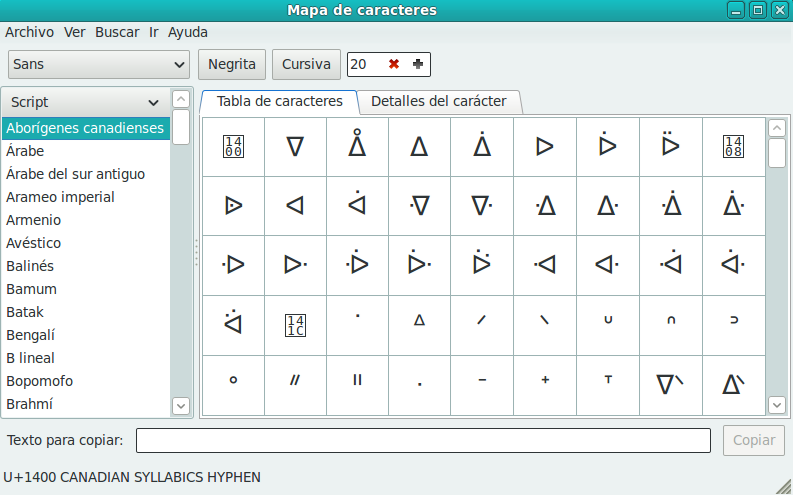Select the double slash character
This screenshot has width=793, height=495.
(x=295, y=385)
